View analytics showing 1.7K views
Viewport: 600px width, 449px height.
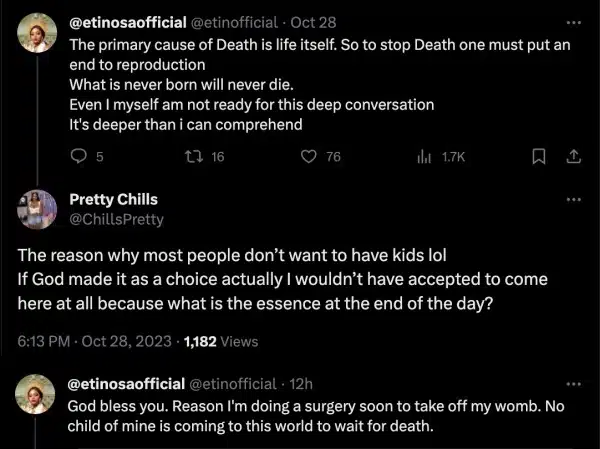(x=423, y=156)
